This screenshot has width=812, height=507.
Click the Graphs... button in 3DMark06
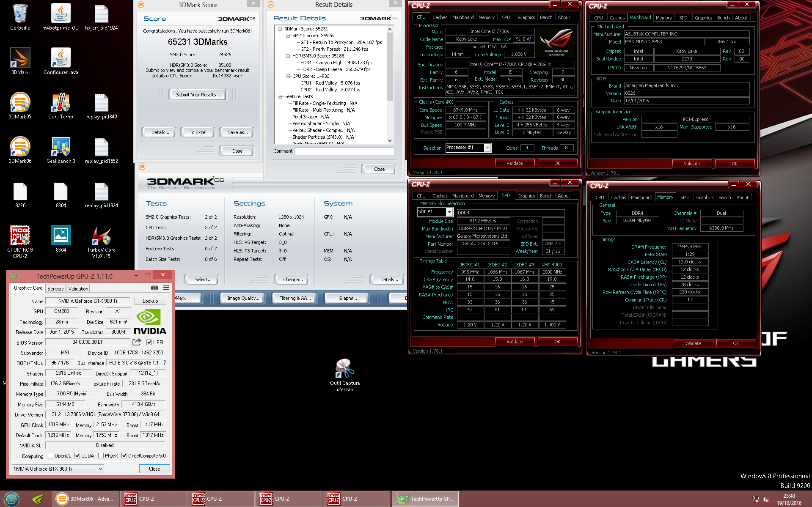tap(347, 298)
